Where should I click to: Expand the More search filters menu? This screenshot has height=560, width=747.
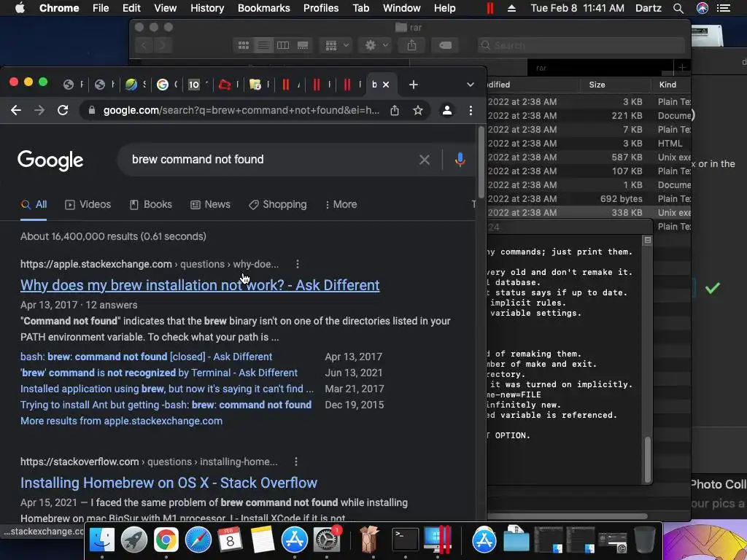341,204
